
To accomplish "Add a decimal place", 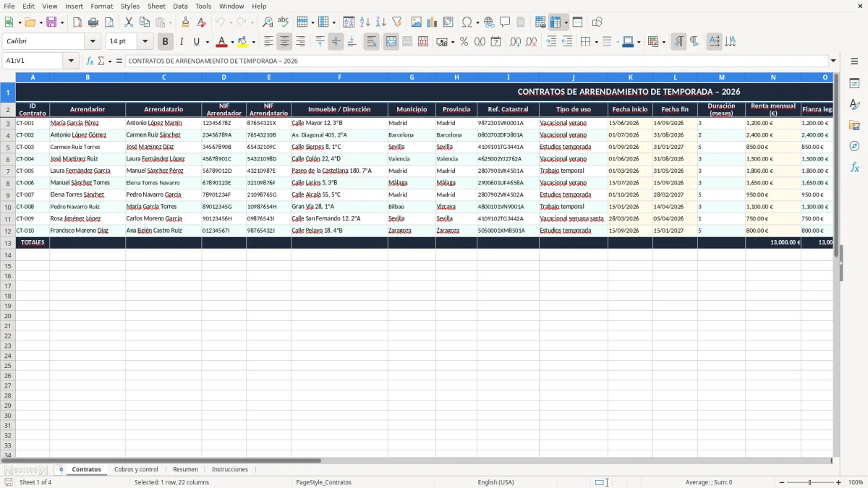I will point(515,42).
